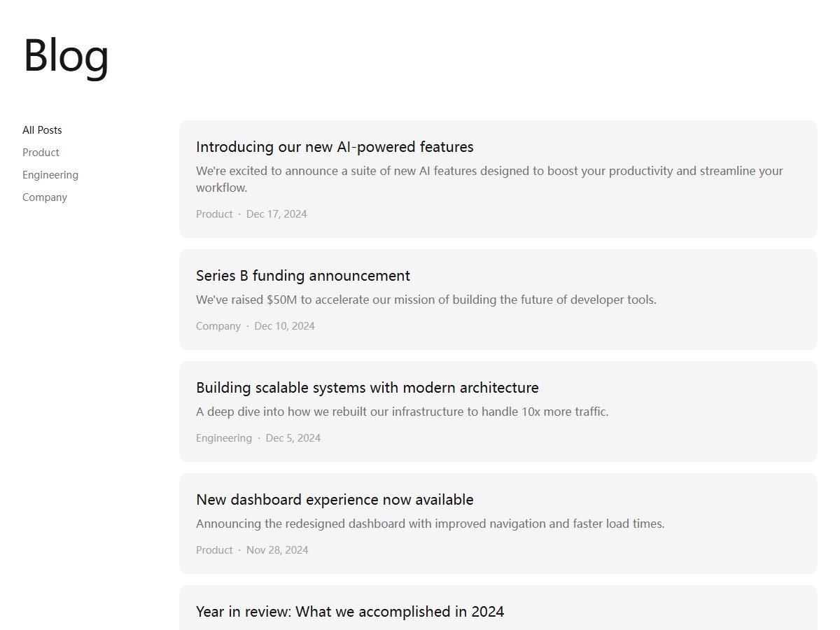The image size is (840, 630).
Task: Open 'New dashboard experience now available' post
Action: (498, 524)
